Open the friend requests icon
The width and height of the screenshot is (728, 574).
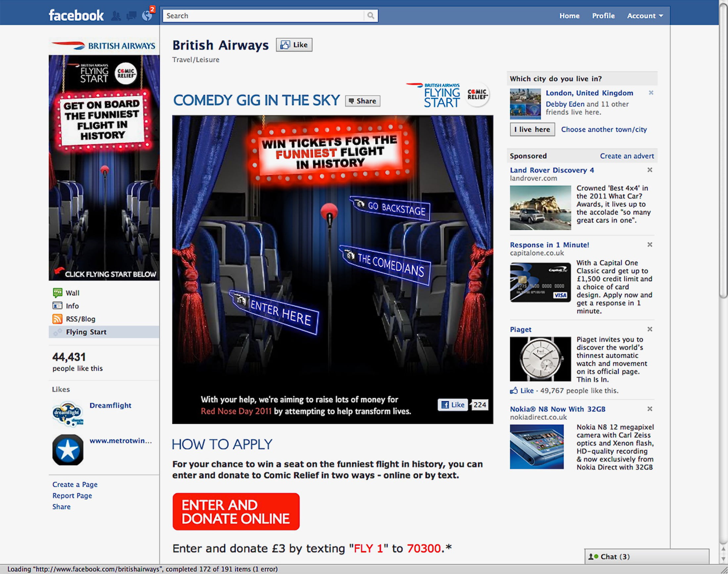(116, 16)
